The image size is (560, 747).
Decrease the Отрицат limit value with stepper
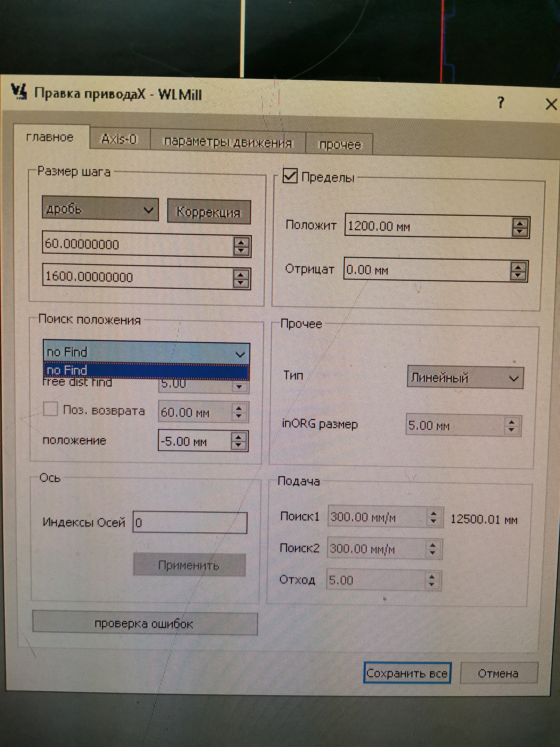517,275
